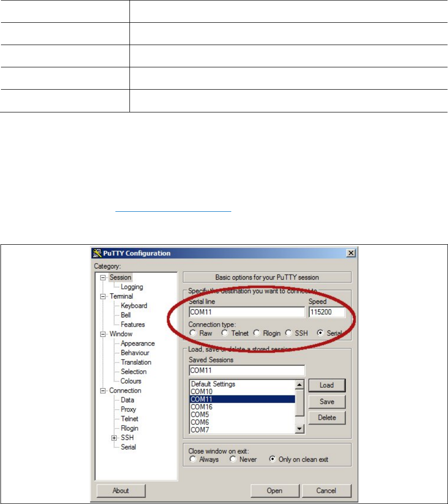Click the PuTTY icon in the title bar

[97, 253]
